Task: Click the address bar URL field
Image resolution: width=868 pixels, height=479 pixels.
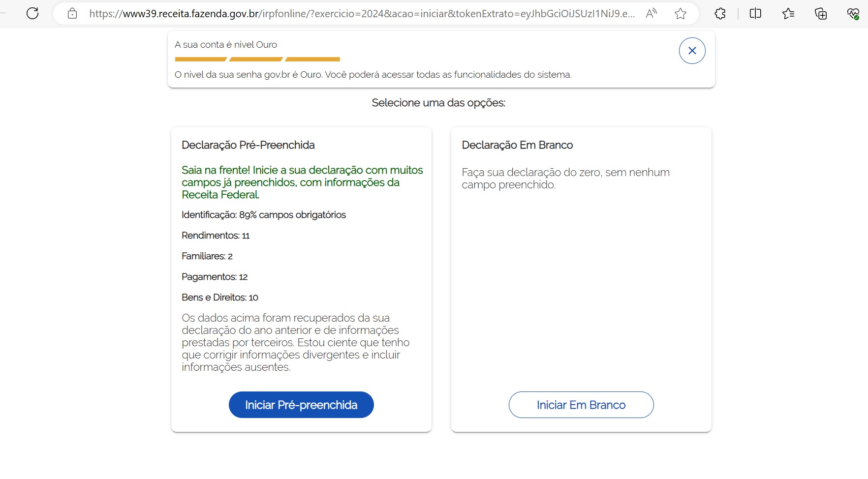Action: point(362,14)
